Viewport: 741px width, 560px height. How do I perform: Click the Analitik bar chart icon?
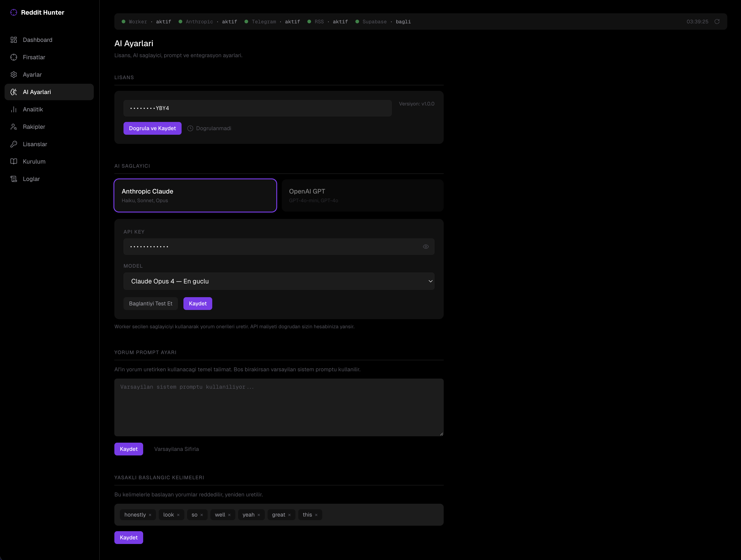[x=13, y=110]
